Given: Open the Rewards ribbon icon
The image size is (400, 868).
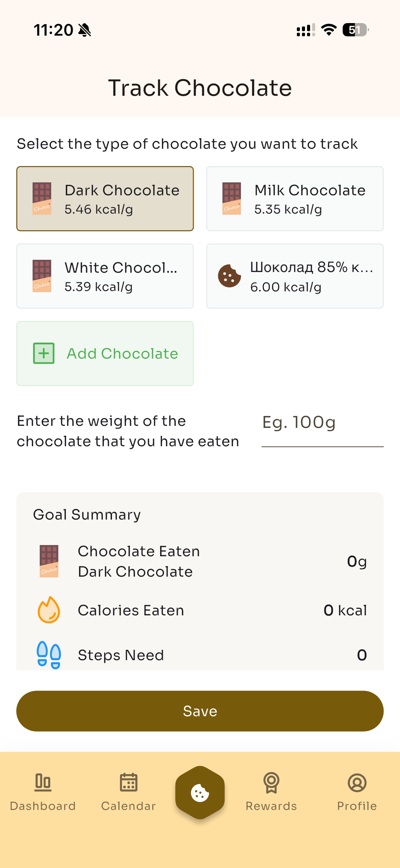Looking at the screenshot, I should [x=271, y=782].
